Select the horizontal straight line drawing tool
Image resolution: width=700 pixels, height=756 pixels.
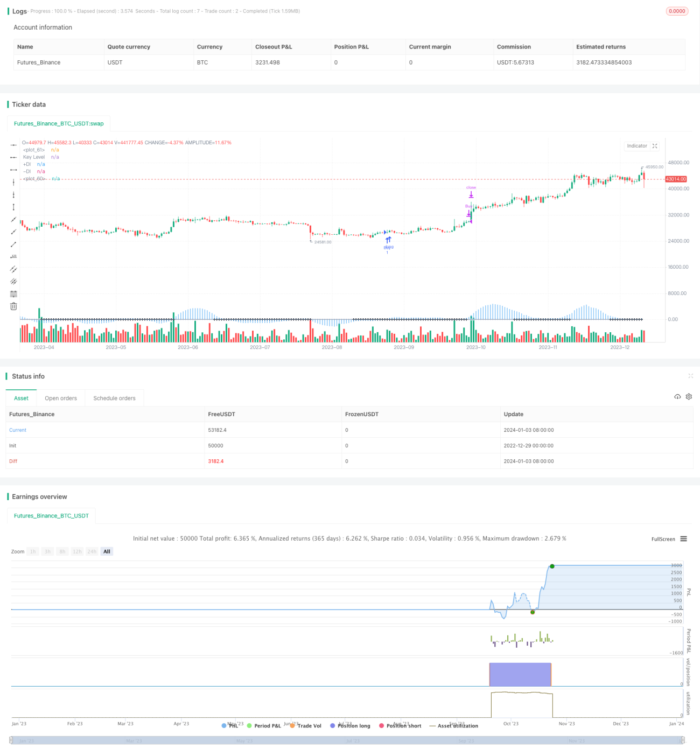tap(13, 145)
